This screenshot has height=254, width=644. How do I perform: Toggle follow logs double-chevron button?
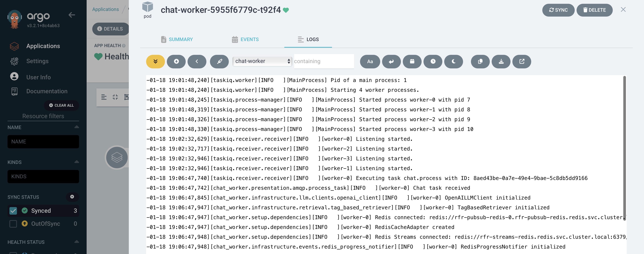click(x=155, y=62)
